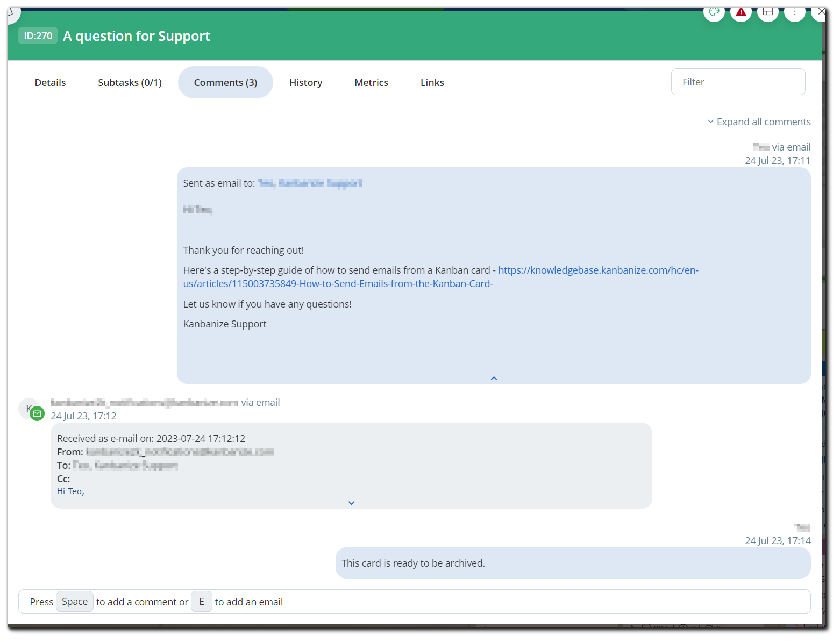Open the History tab
Viewport: 840px width, 642px height.
305,82
